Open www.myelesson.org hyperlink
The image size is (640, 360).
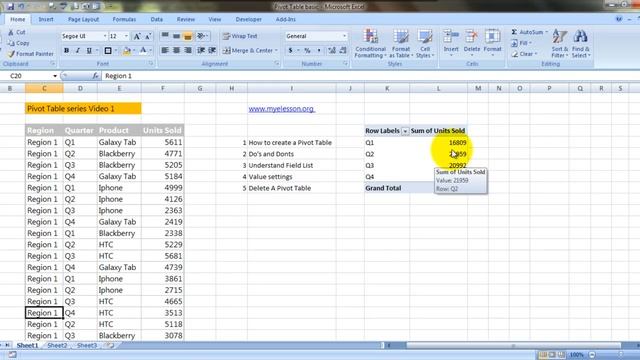point(282,109)
